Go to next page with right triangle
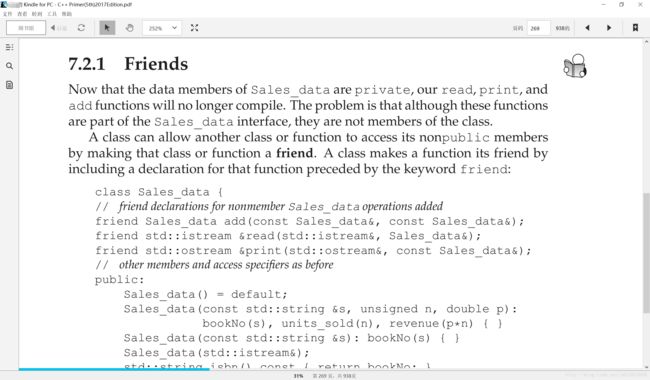Image resolution: width=650 pixels, height=380 pixels. (x=609, y=28)
